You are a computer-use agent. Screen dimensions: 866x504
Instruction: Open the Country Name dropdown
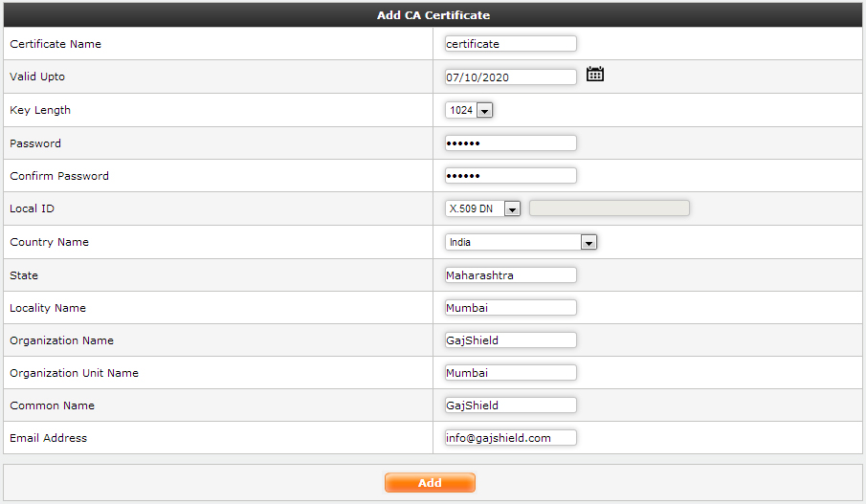tap(522, 243)
